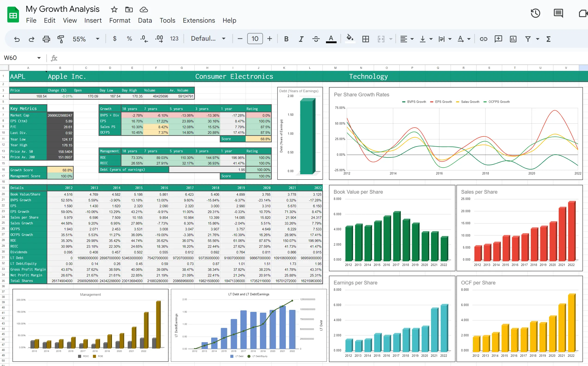Click the Move to folder icon

(129, 10)
